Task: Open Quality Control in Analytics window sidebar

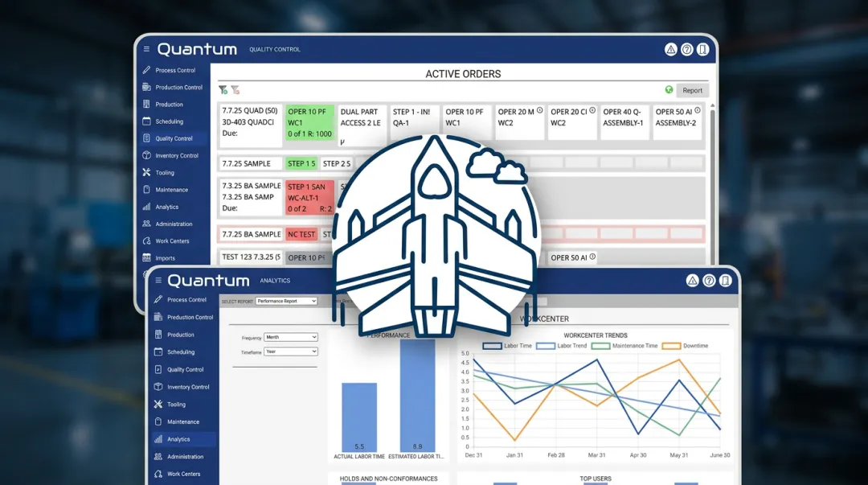Action: (x=186, y=369)
